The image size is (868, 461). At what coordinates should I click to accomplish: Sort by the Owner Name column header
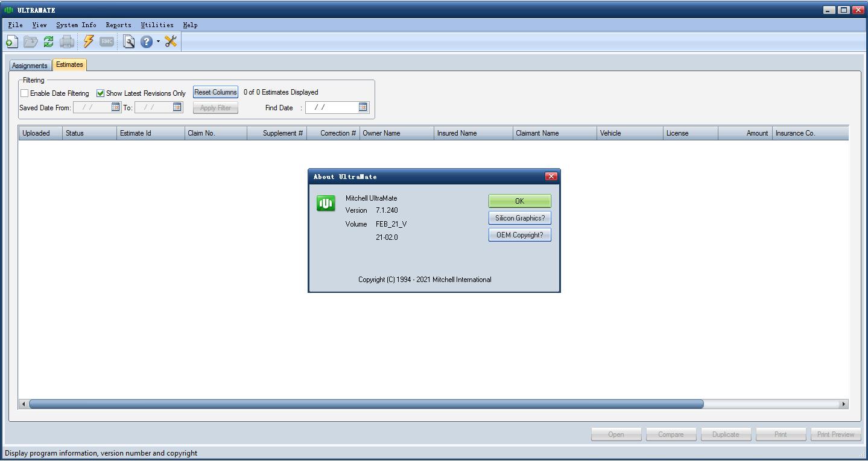[x=397, y=133]
